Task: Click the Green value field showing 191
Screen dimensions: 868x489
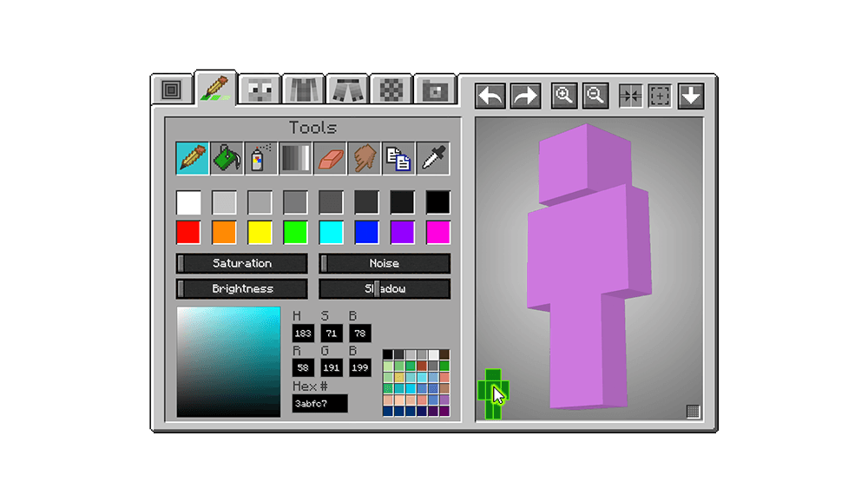Action: [331, 367]
